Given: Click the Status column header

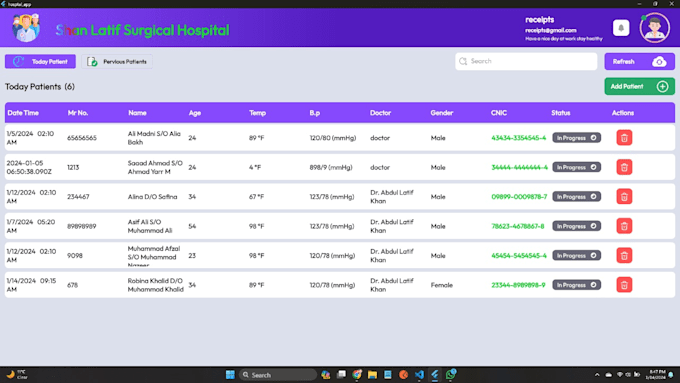Looking at the screenshot, I should coord(561,113).
